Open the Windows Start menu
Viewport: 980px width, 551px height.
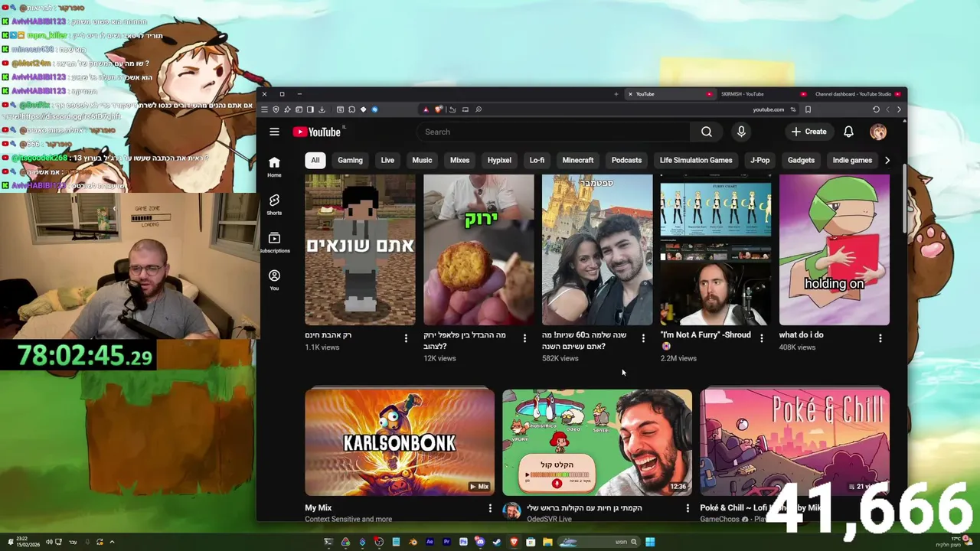point(650,542)
